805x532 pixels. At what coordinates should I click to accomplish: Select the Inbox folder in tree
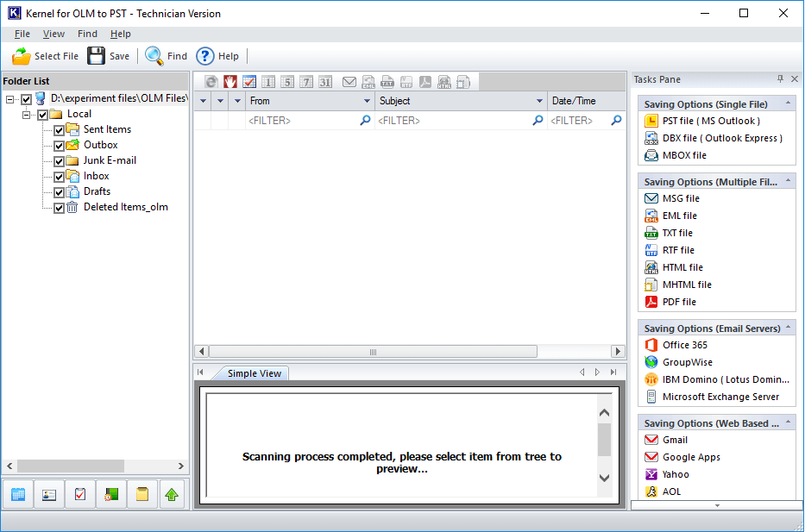(x=96, y=176)
